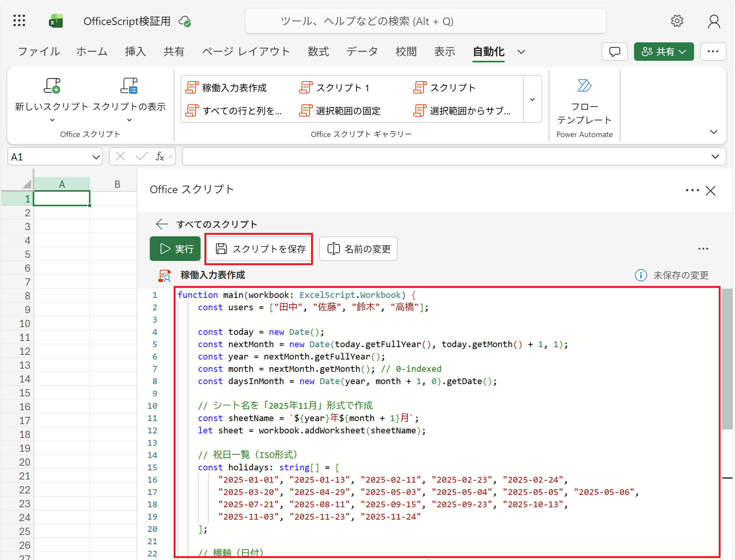736x560 pixels.
Task: Click the formula bar input
Action: coord(447,156)
